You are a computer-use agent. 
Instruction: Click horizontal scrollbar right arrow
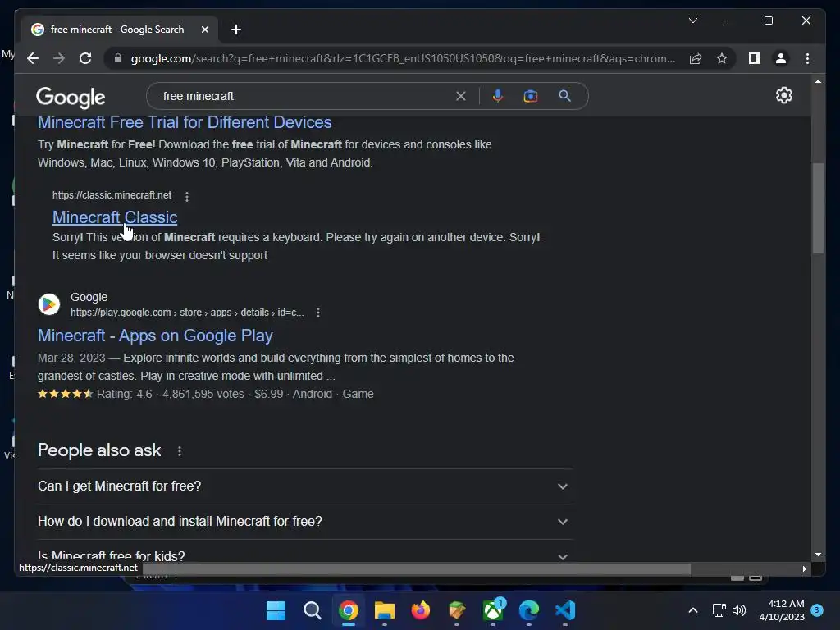coord(804,568)
